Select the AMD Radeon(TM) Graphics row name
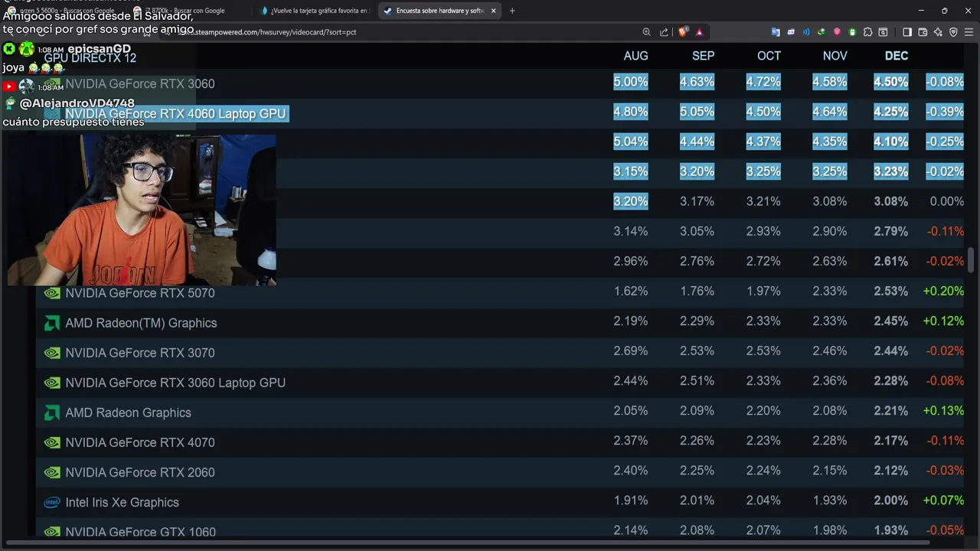 pos(141,323)
